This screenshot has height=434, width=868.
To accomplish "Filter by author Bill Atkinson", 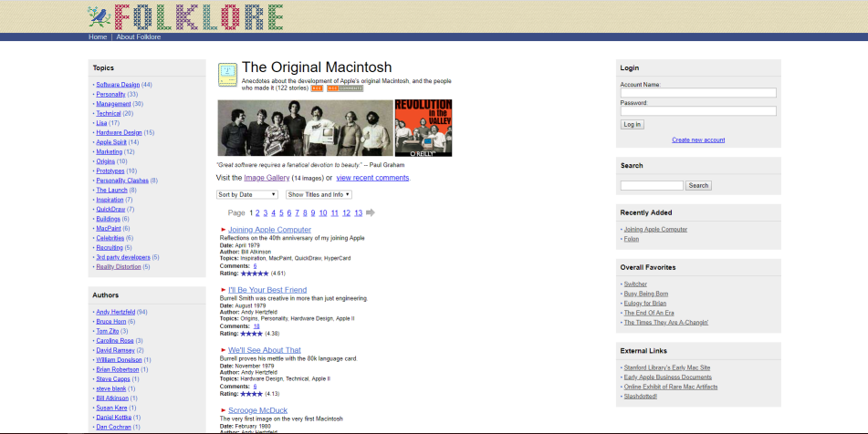I will point(112,398).
